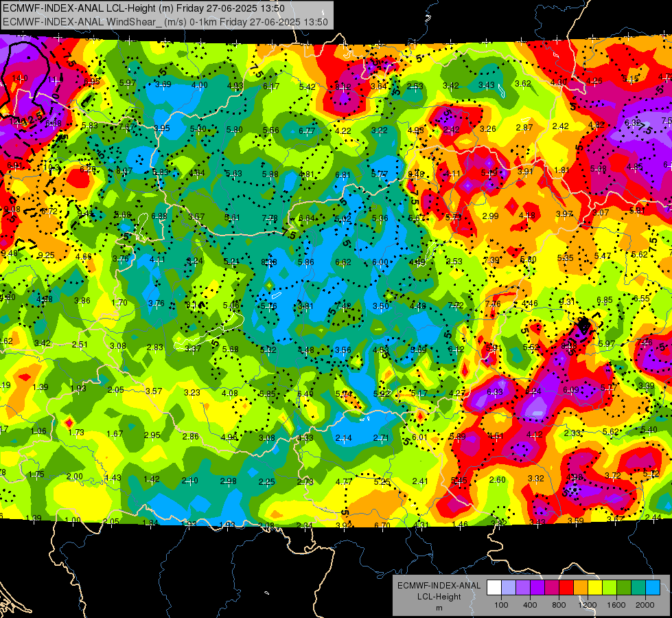The image size is (672, 618).
Task: Click the 3.32 grid point value
Action: point(535,478)
